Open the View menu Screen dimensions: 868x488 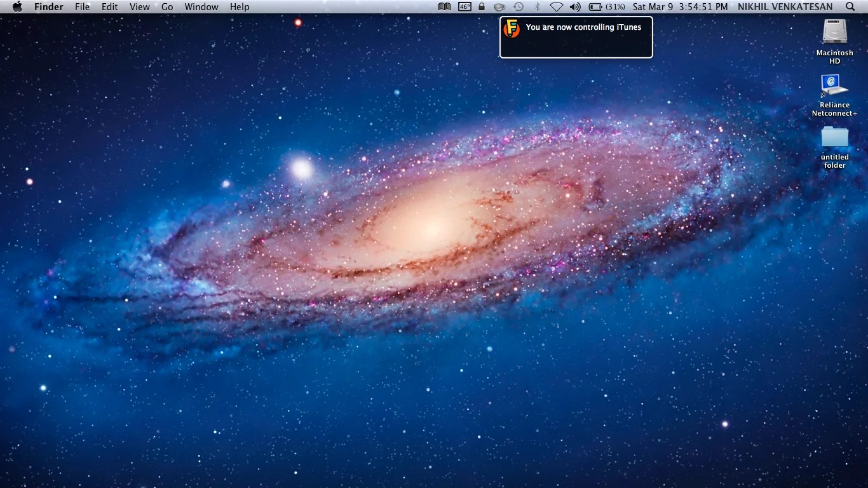coord(139,7)
